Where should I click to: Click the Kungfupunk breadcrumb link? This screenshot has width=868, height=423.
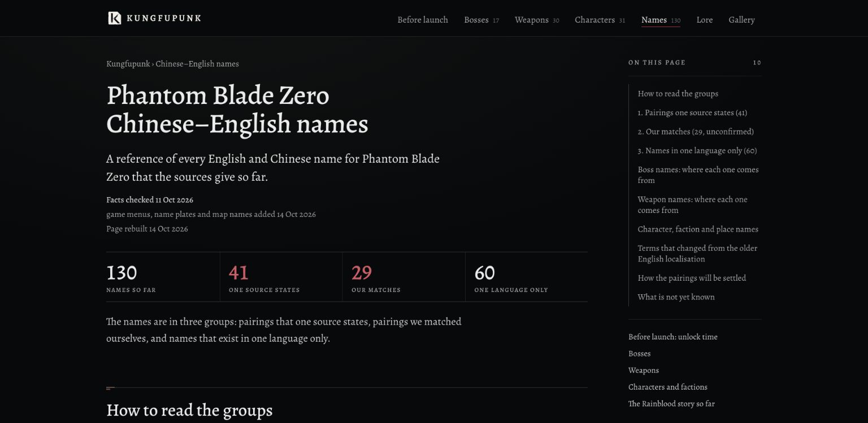point(128,64)
